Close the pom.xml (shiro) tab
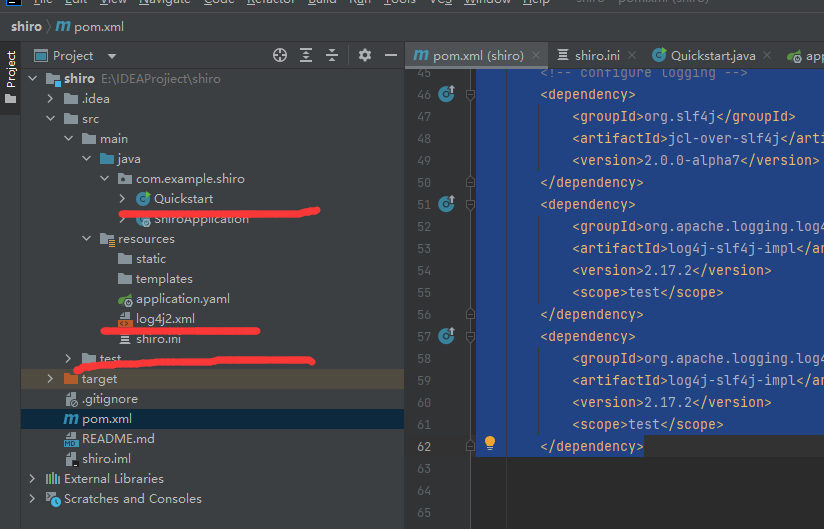 (535, 55)
